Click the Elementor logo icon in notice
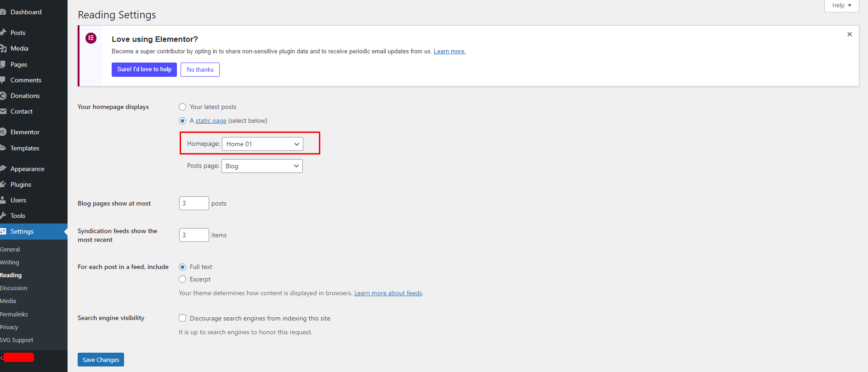 (x=91, y=38)
